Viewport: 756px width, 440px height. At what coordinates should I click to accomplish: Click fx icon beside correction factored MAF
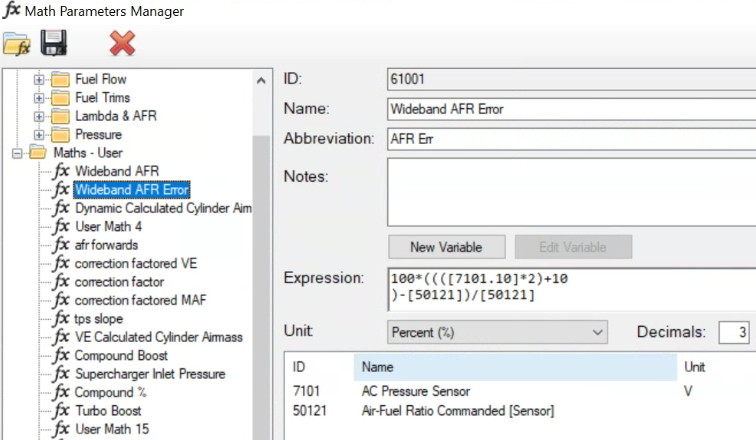pos(62,300)
